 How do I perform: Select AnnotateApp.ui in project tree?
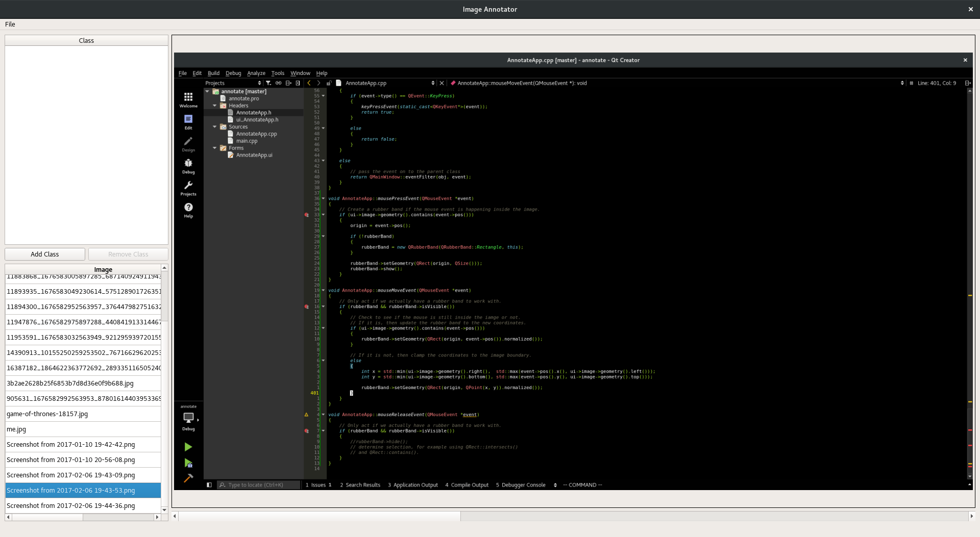pos(254,155)
